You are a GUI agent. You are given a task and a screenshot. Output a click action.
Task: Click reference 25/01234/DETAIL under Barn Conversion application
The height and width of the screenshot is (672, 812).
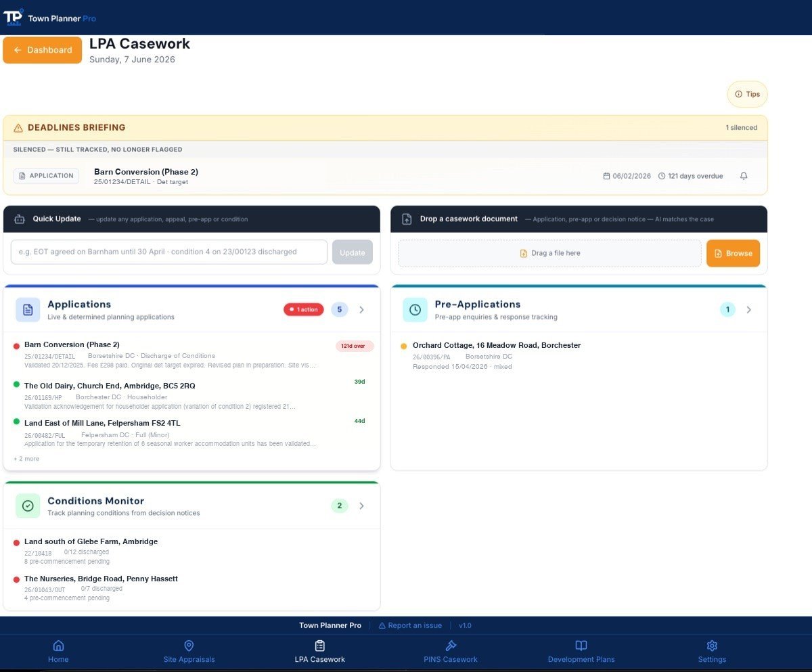click(x=50, y=356)
